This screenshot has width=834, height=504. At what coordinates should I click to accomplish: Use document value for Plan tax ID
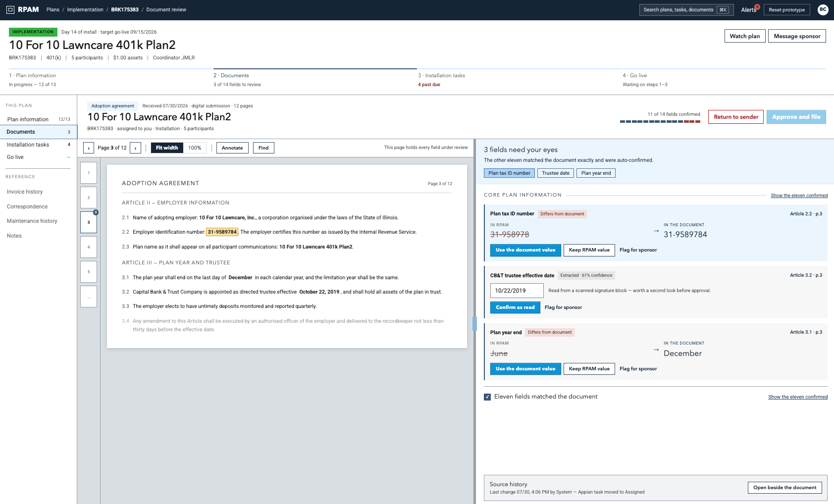point(525,250)
